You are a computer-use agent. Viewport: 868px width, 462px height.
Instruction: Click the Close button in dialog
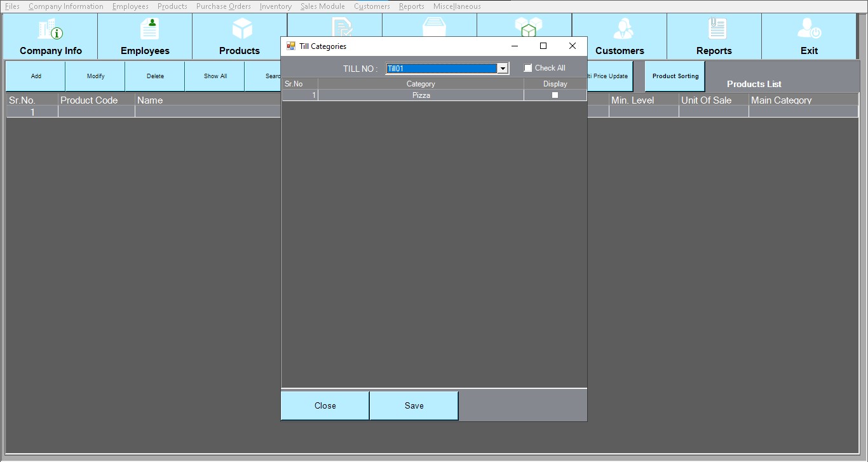[325, 405]
